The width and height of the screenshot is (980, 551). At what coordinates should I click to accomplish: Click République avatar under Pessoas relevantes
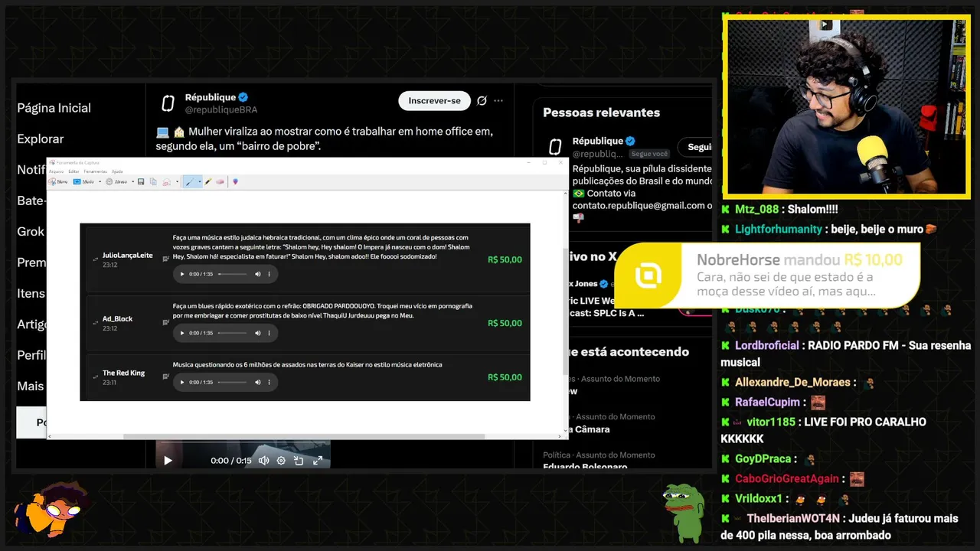[x=556, y=146]
